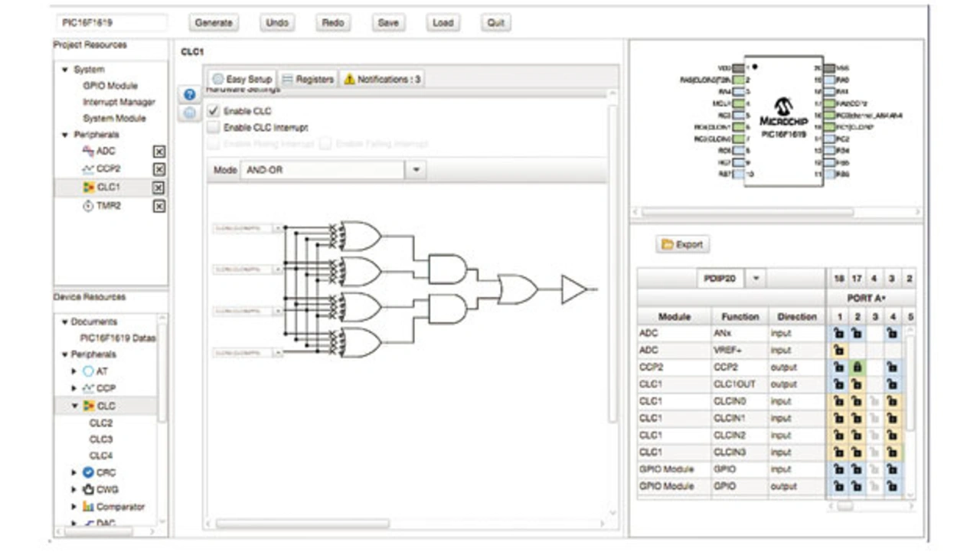Click CLCIN3 lock under Port A pin 4

coord(892,452)
